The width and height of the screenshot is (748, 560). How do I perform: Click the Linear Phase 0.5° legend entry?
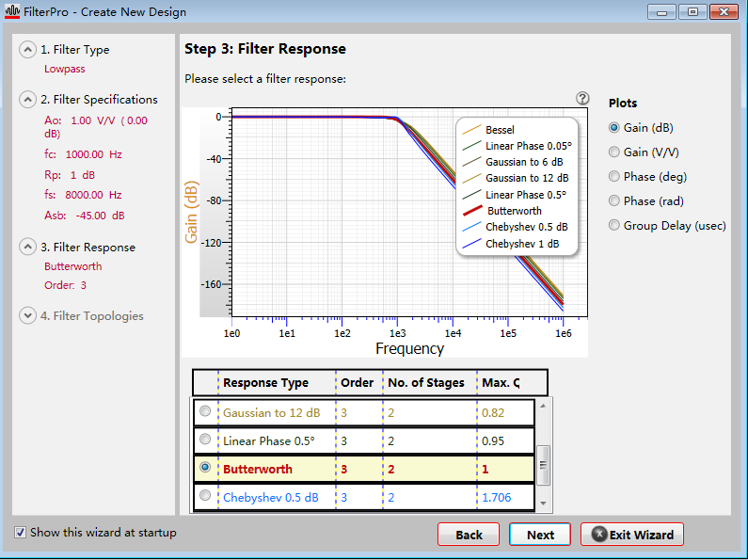point(515,195)
